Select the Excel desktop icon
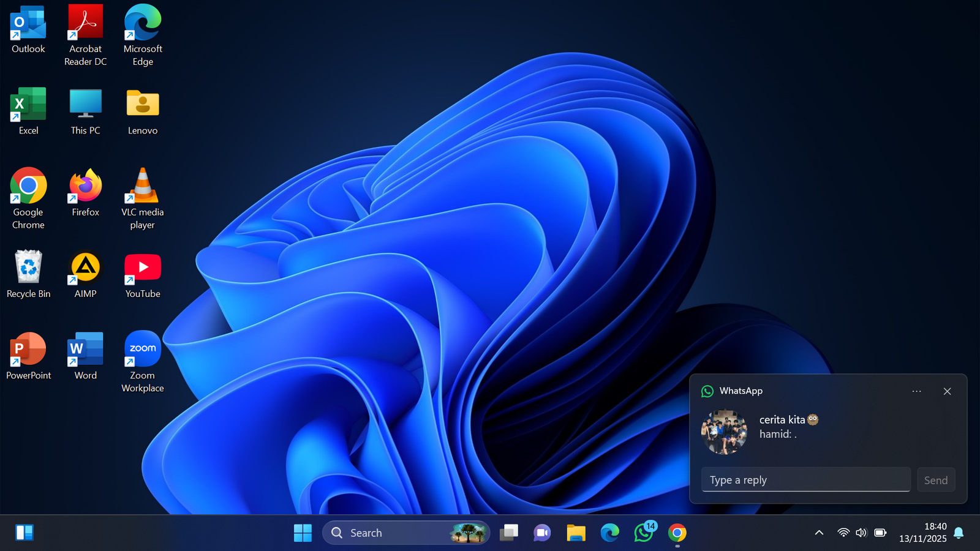The width and height of the screenshot is (980, 551). pyautogui.click(x=28, y=105)
